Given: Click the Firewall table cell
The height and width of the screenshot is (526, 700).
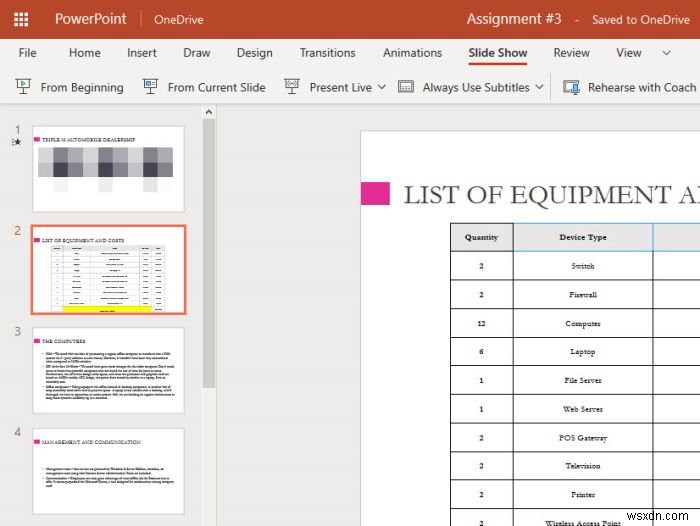Looking at the screenshot, I should pyautogui.click(x=583, y=295).
